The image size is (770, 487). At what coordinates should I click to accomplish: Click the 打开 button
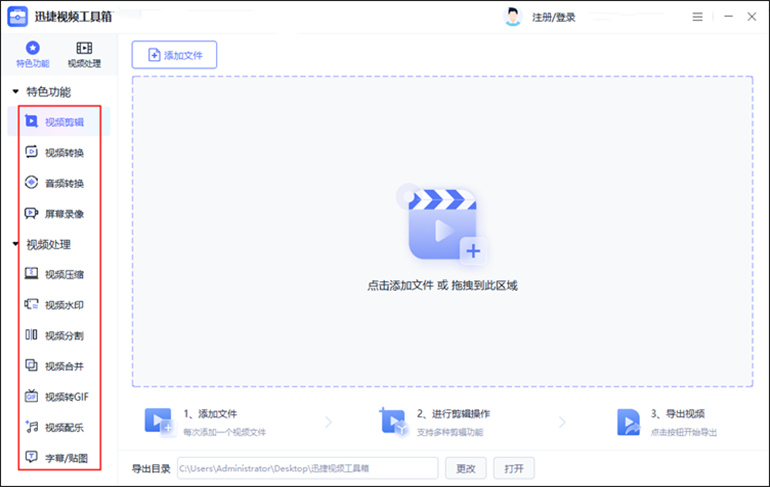[514, 468]
